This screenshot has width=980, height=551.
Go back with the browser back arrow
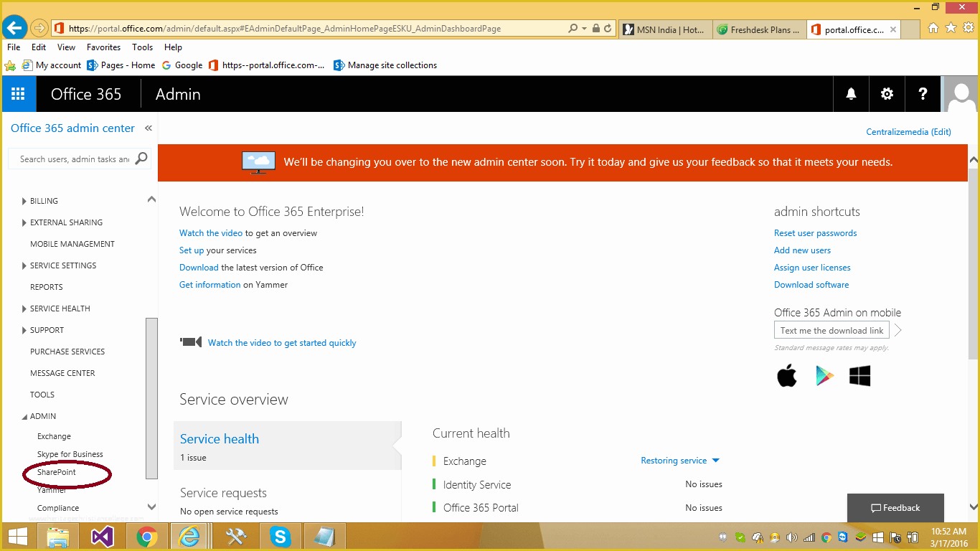tap(14, 28)
